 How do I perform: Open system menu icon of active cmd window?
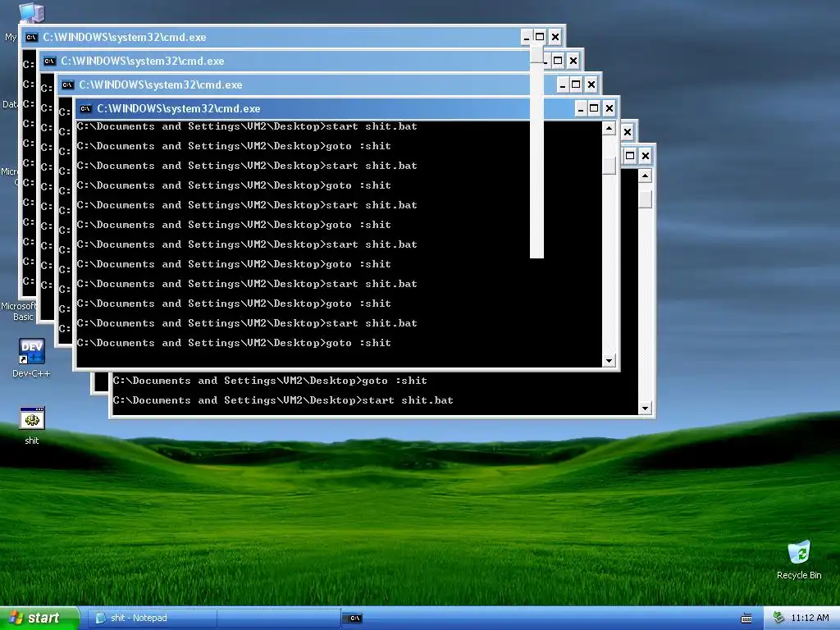point(85,109)
